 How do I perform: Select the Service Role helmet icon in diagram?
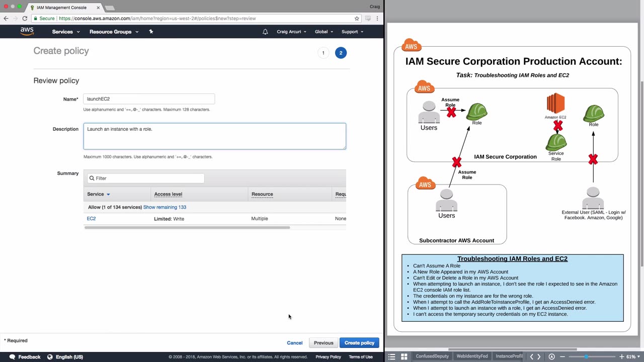click(x=556, y=142)
